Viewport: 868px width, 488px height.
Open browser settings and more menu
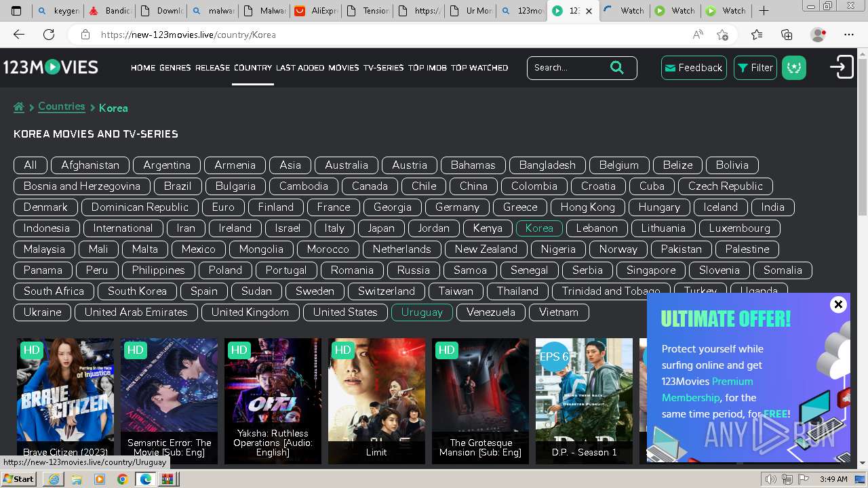(849, 35)
